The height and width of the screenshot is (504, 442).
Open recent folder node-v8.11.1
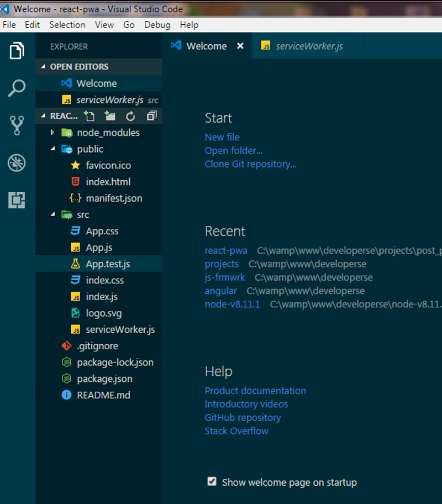(232, 304)
